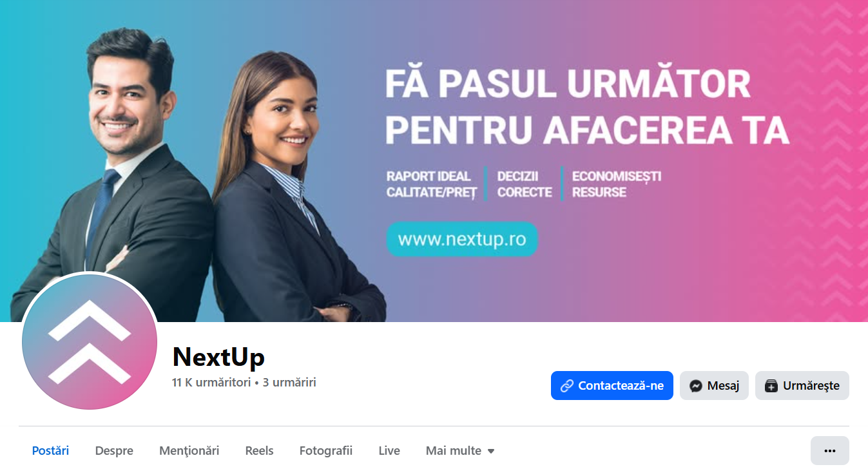868x467 pixels.
Task: Open the three-dots more options button
Action: (x=829, y=451)
